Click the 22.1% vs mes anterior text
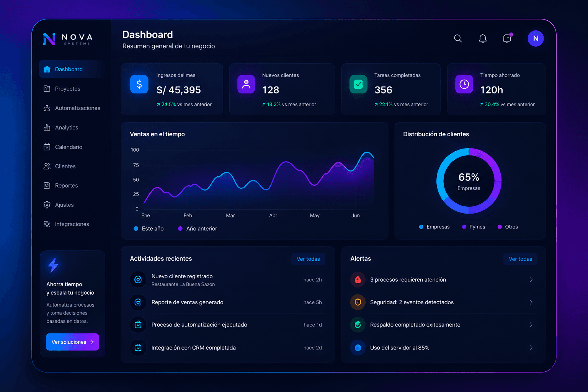 tap(401, 105)
